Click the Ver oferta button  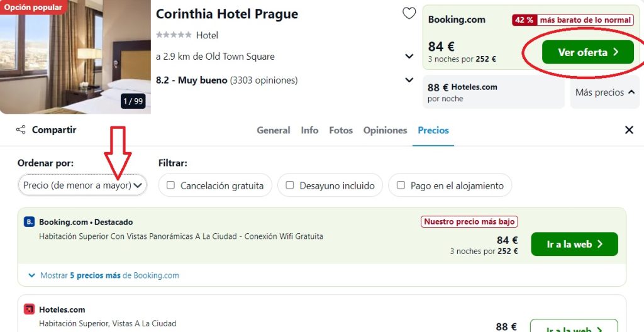coord(588,52)
